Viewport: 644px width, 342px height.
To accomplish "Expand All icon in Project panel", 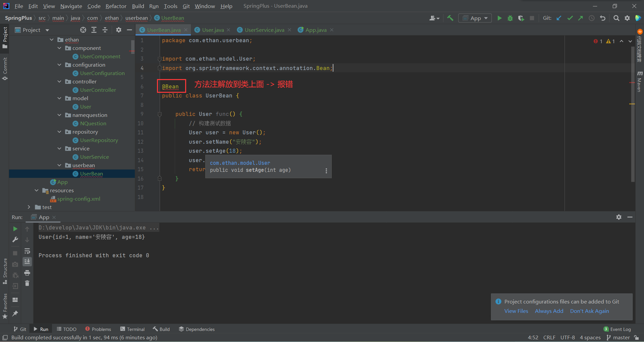I will (94, 30).
